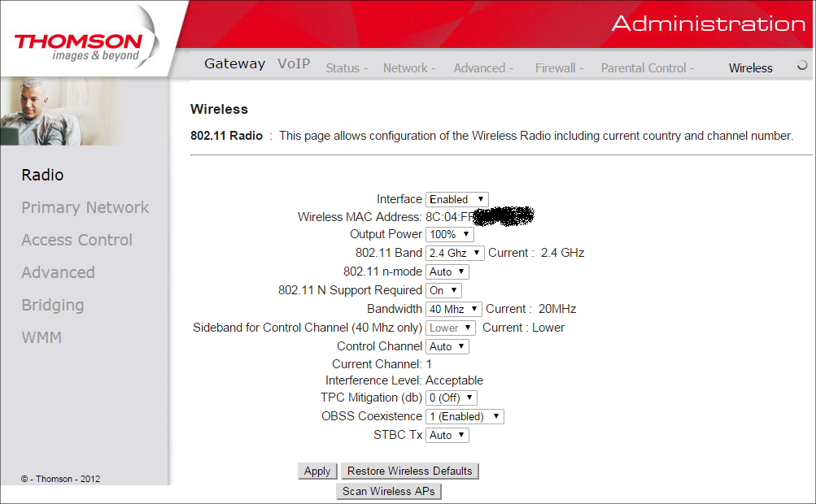Open the Advanced sidebar page
The width and height of the screenshot is (816, 504).
(59, 272)
